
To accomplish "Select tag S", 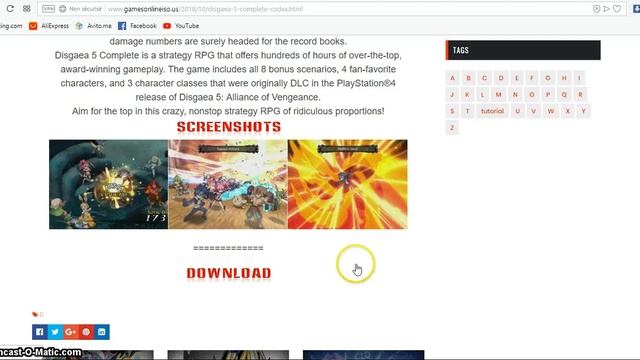I will tap(452, 111).
